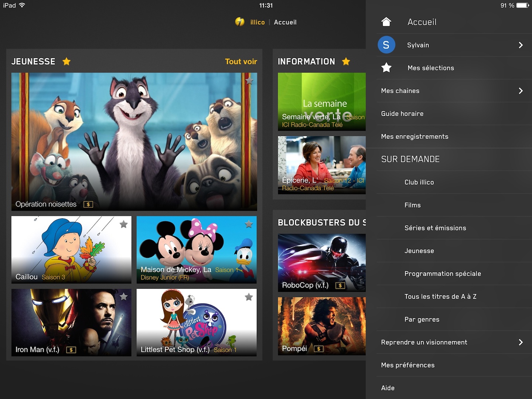
Task: Tap Tout voir in Jeunesse section
Action: coord(241,61)
